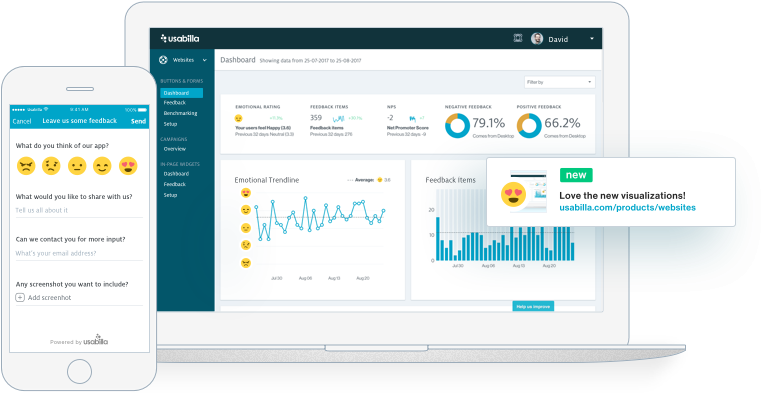Click the Tell us all about it field
This screenshot has height=393, width=767.
(x=79, y=210)
